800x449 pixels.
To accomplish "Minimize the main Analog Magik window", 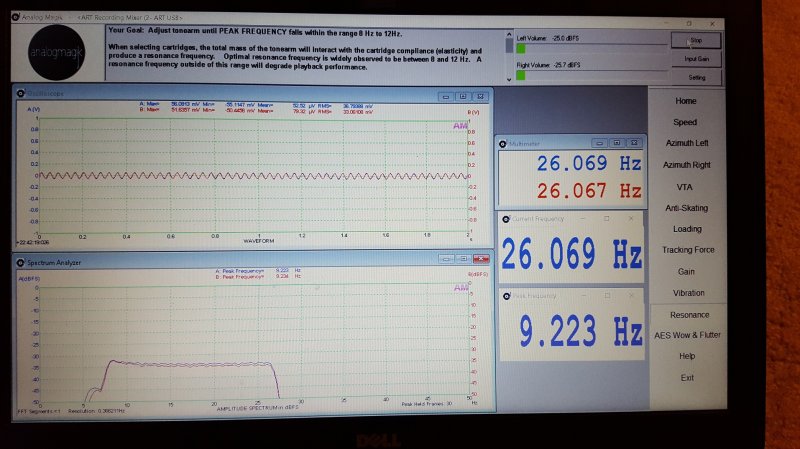I will coord(666,23).
